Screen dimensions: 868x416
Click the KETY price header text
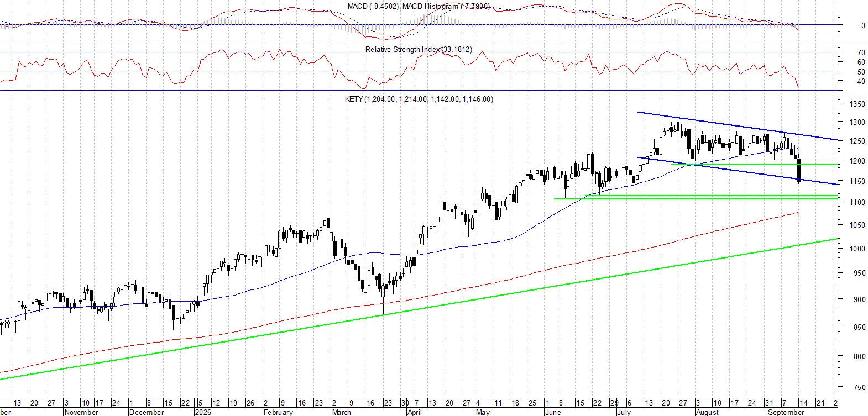pos(419,99)
